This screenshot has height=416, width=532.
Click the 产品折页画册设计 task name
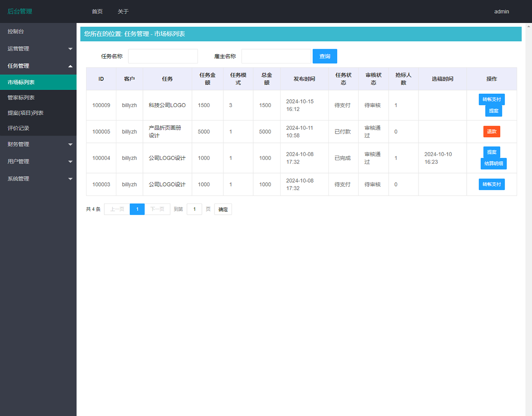(x=165, y=132)
